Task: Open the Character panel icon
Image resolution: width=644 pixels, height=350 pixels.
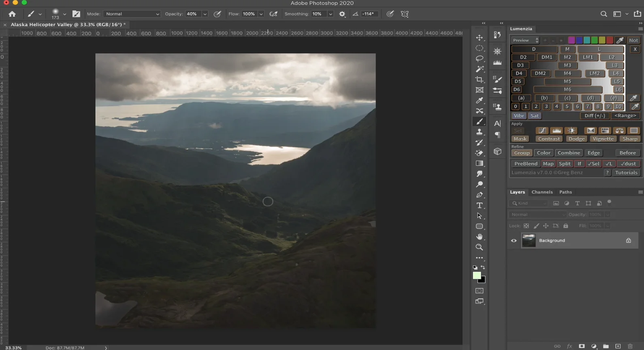Action: tap(497, 123)
